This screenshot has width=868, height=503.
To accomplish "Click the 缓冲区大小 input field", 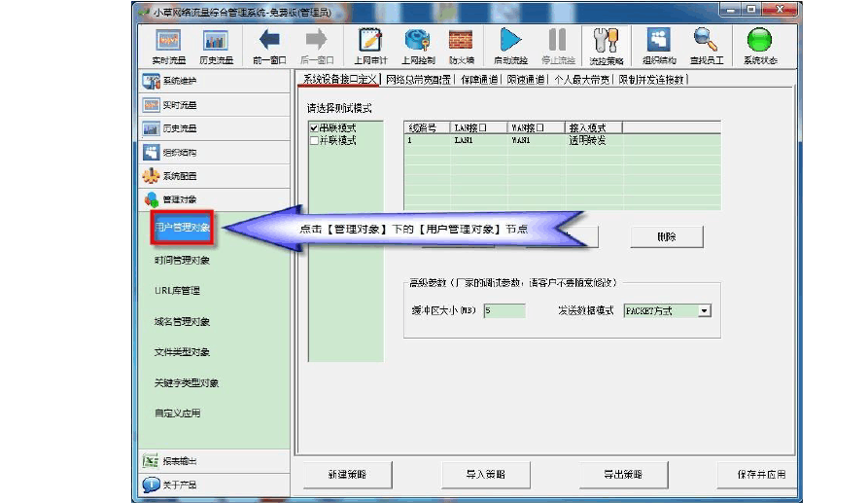I will click(504, 310).
